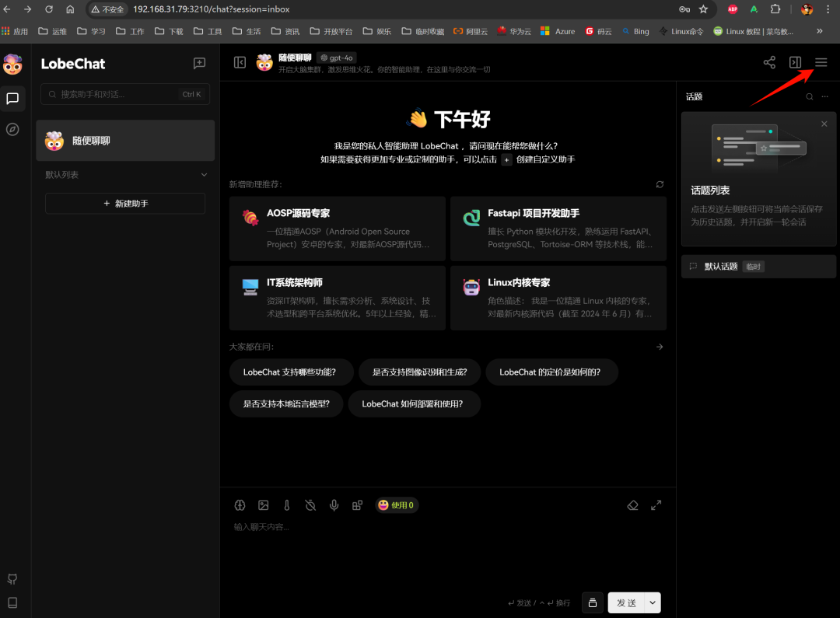Collapse the 默认列表 group chevron

[x=204, y=175]
